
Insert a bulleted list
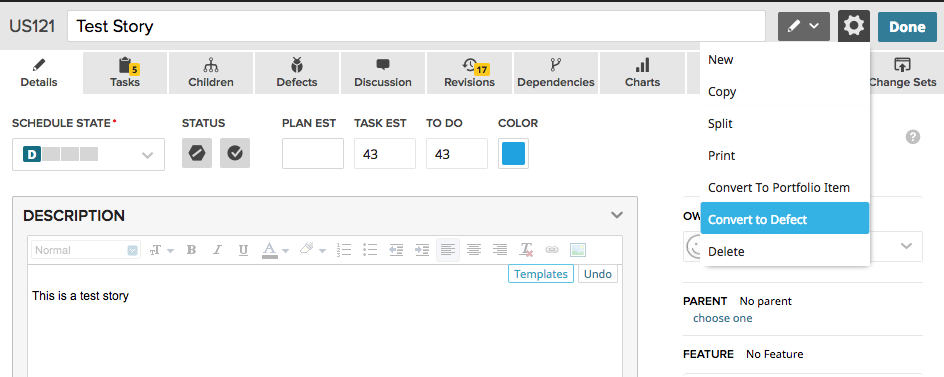370,250
